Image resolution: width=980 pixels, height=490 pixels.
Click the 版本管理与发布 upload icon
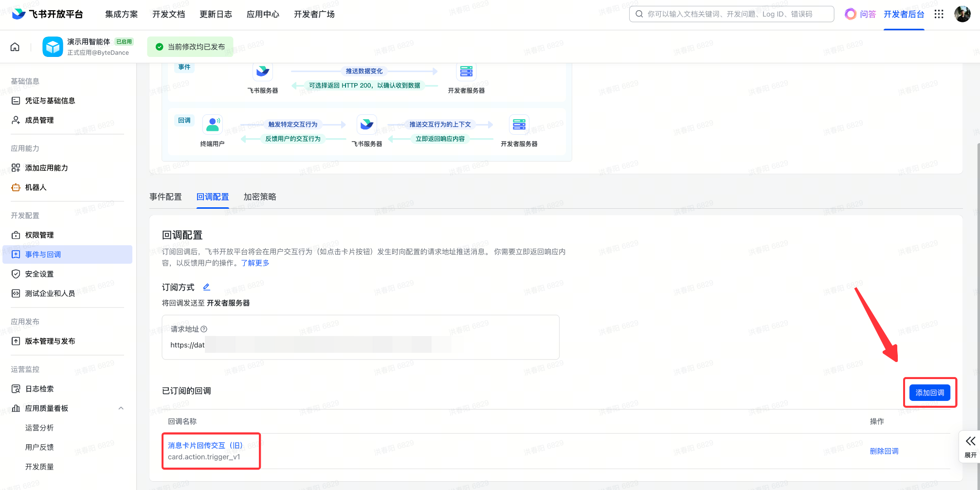pyautogui.click(x=16, y=341)
